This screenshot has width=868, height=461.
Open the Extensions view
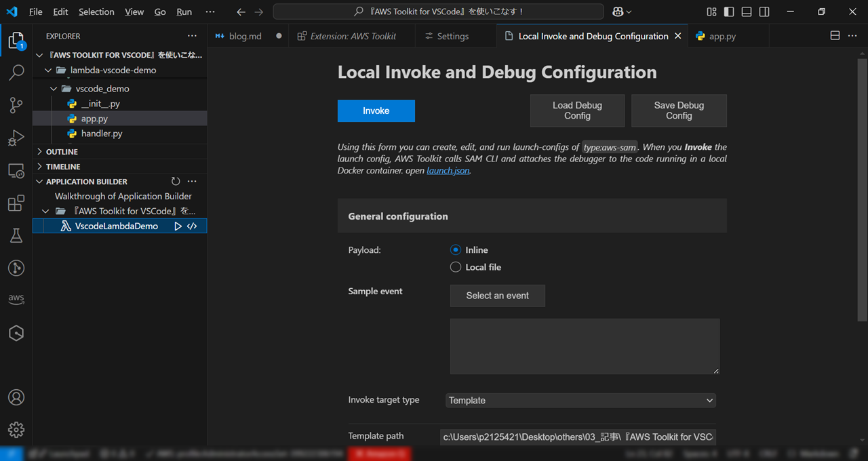tap(16, 203)
